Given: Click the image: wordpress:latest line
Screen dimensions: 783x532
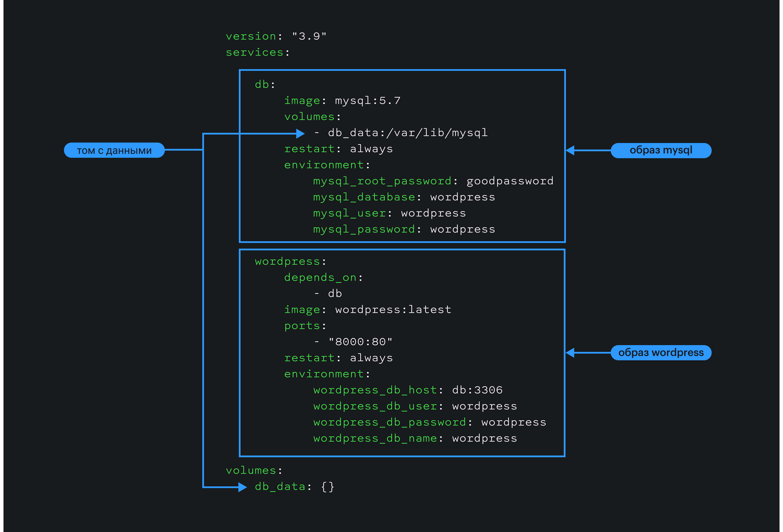Looking at the screenshot, I should 368,310.
